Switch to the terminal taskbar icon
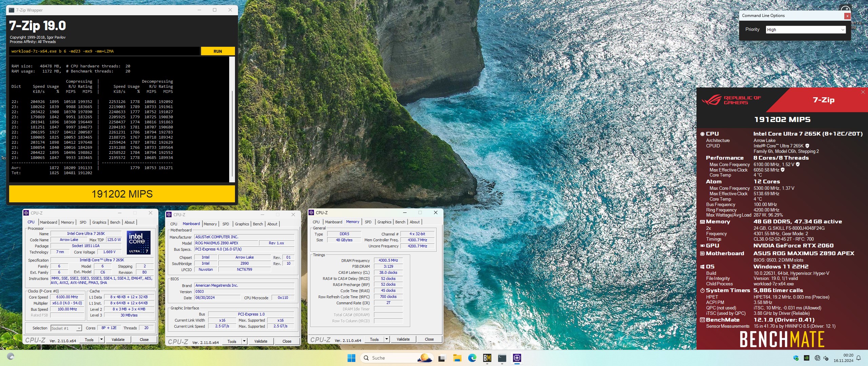 point(502,358)
